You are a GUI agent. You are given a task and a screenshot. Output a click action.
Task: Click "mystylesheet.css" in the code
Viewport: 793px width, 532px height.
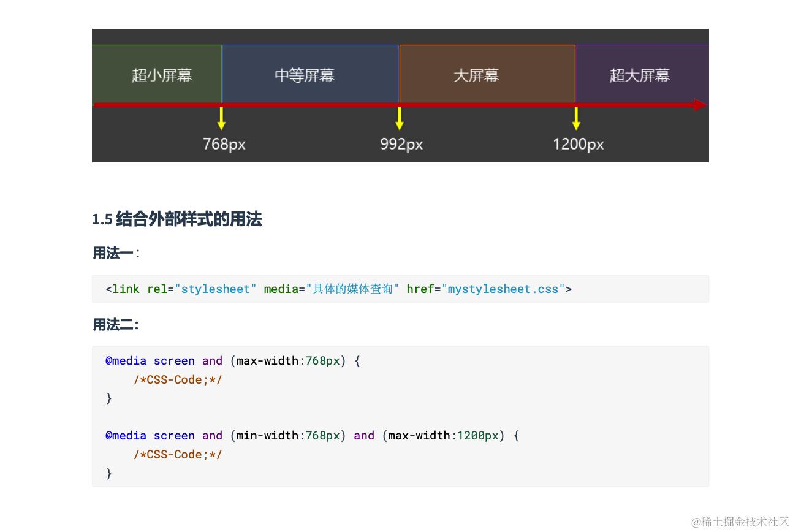pos(503,289)
